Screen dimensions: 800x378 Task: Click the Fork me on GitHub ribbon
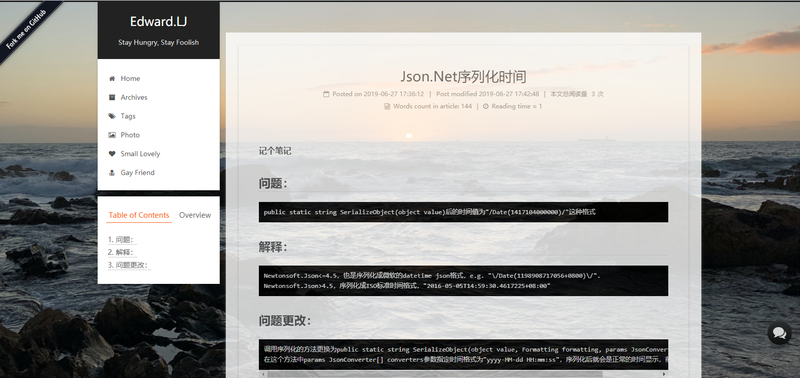[x=27, y=29]
